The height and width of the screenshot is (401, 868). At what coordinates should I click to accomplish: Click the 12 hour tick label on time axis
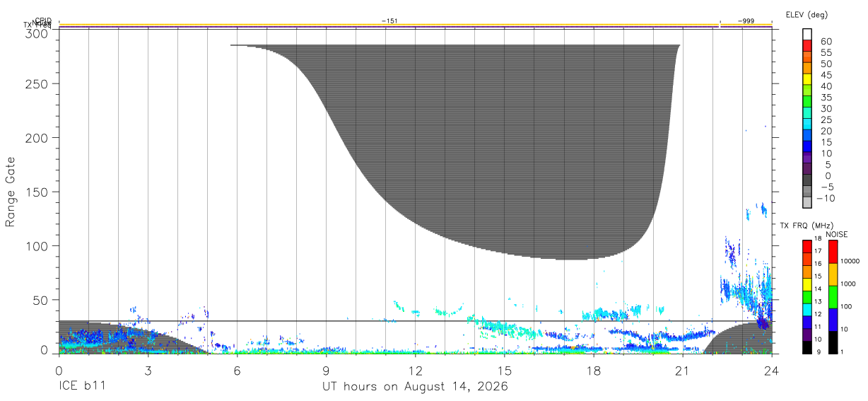416,371
